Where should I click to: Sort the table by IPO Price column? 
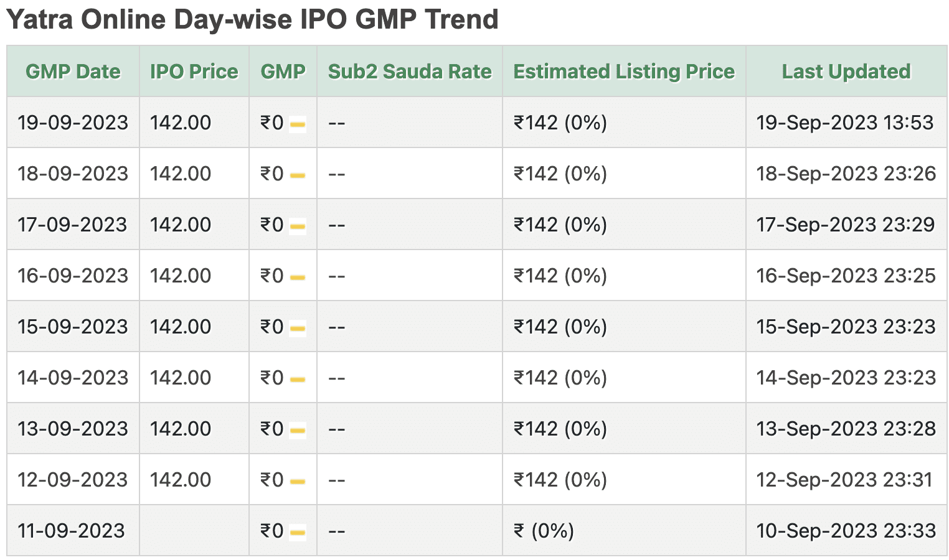[x=194, y=71]
